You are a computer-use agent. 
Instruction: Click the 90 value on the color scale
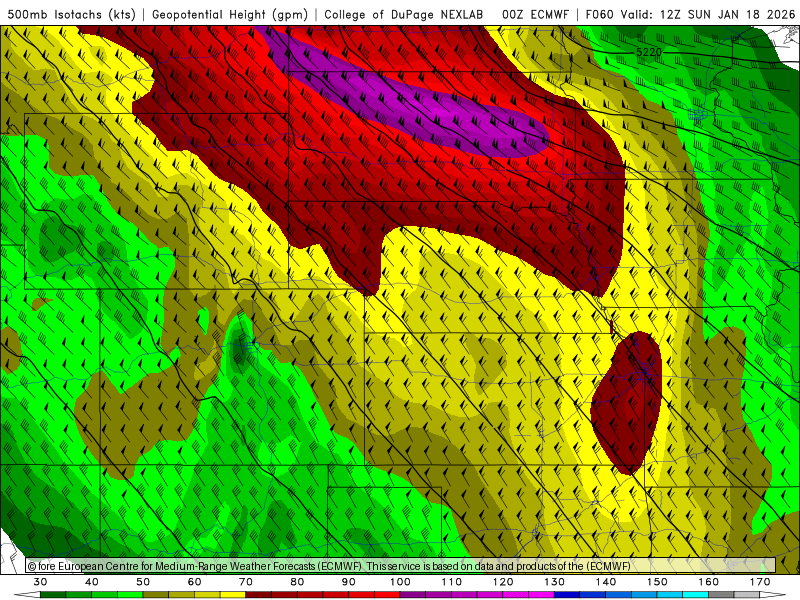[348, 582]
